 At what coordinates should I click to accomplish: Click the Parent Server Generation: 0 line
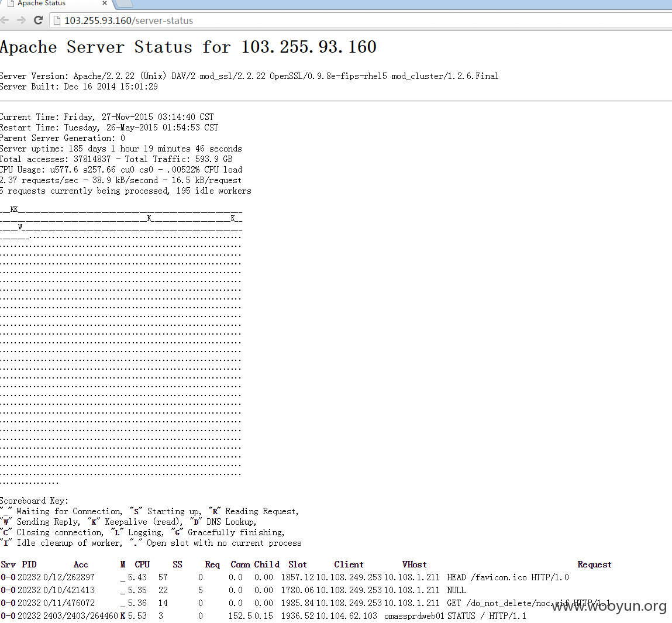(x=63, y=138)
